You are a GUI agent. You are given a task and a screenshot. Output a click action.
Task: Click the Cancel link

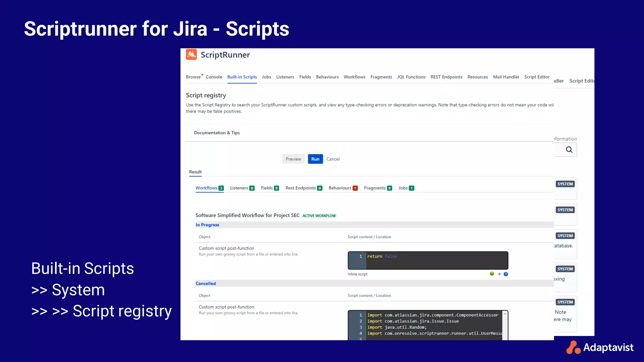(x=333, y=159)
